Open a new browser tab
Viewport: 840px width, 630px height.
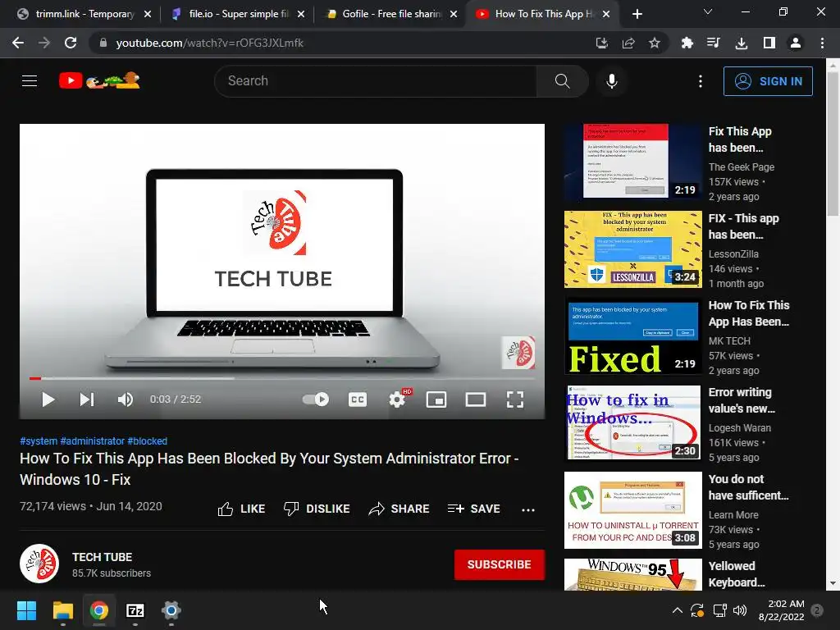[x=637, y=15]
